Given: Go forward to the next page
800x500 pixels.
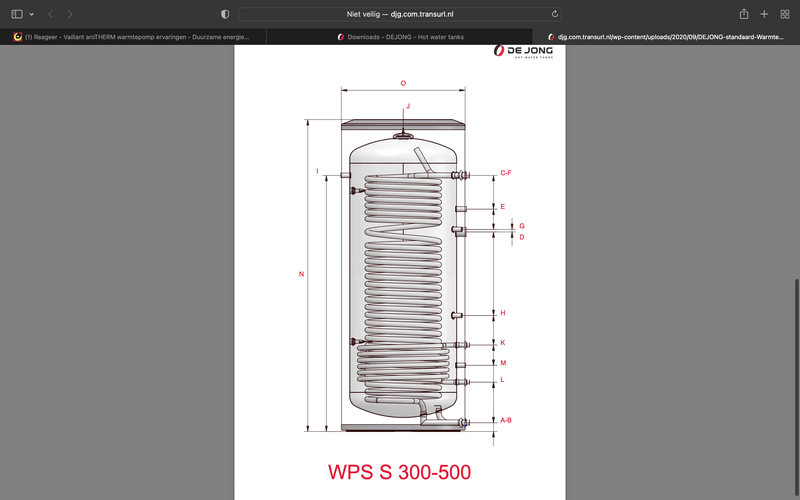Looking at the screenshot, I should [70, 14].
